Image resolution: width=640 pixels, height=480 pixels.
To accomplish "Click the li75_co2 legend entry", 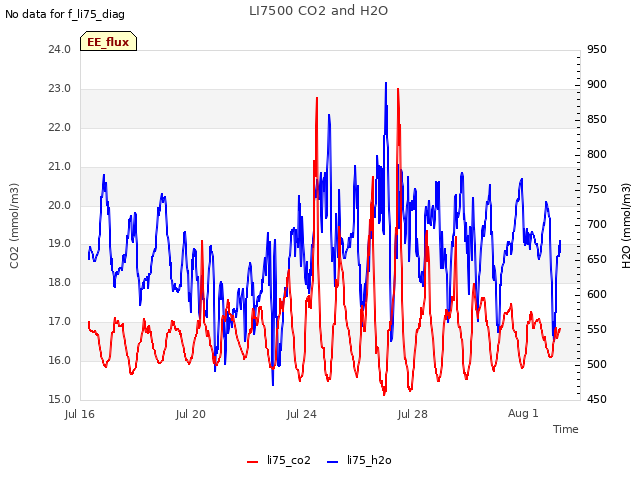I will [x=279, y=460].
